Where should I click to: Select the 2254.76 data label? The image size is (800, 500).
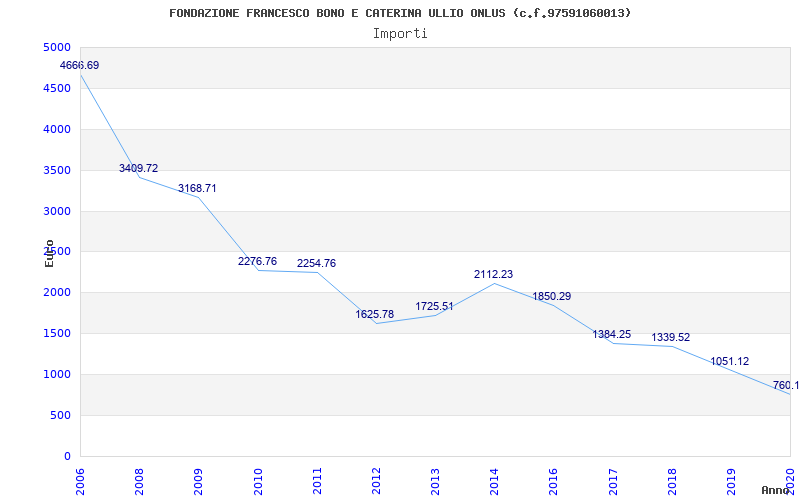coord(316,263)
